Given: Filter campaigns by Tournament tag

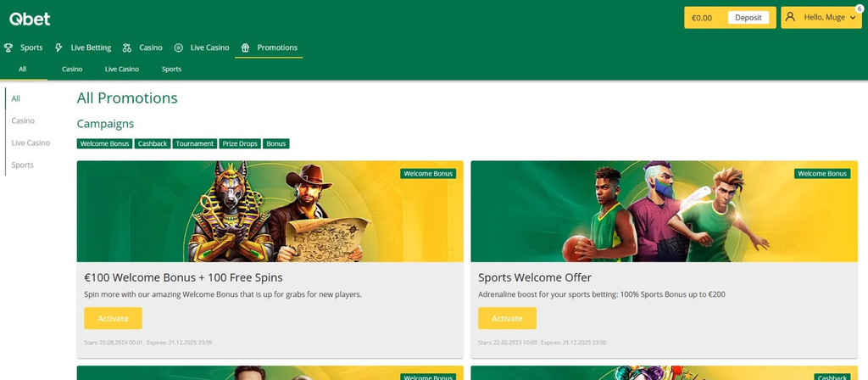Looking at the screenshot, I should click(194, 143).
